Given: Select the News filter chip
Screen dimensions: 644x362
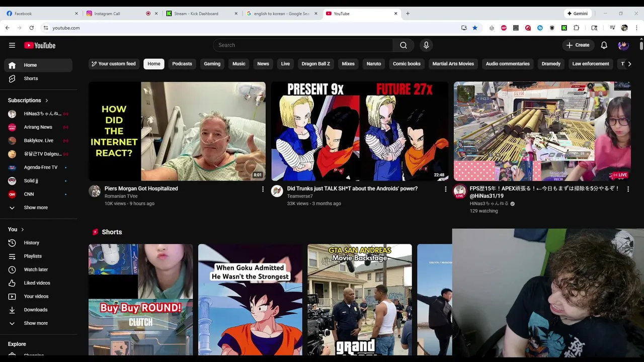Looking at the screenshot, I should click(263, 64).
